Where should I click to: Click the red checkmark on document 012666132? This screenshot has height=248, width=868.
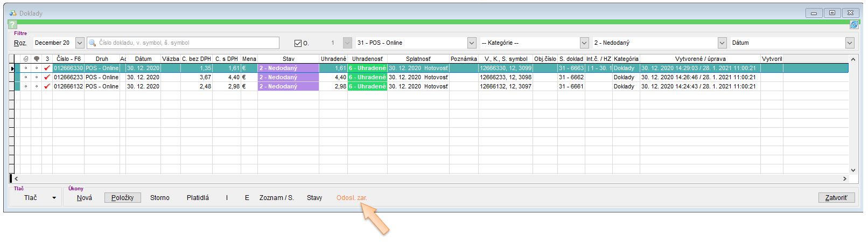47,87
